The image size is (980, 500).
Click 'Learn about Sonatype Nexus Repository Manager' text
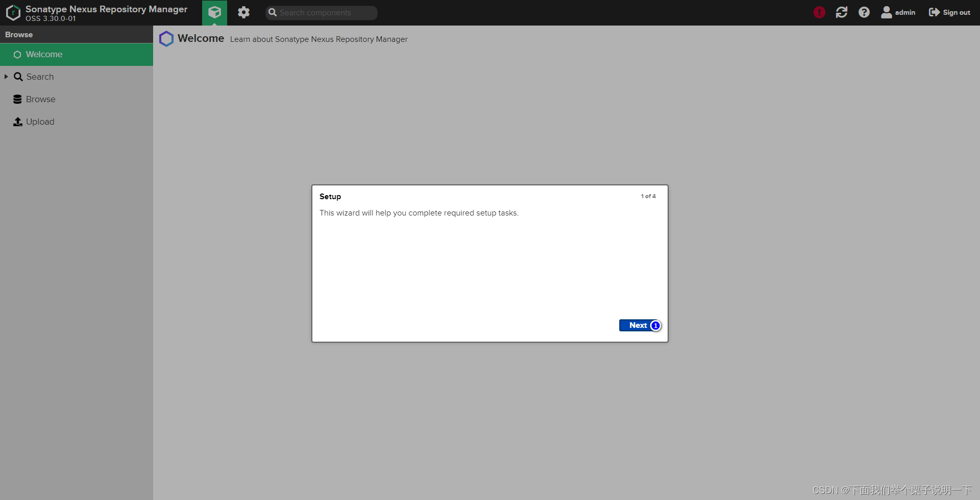tap(318, 39)
